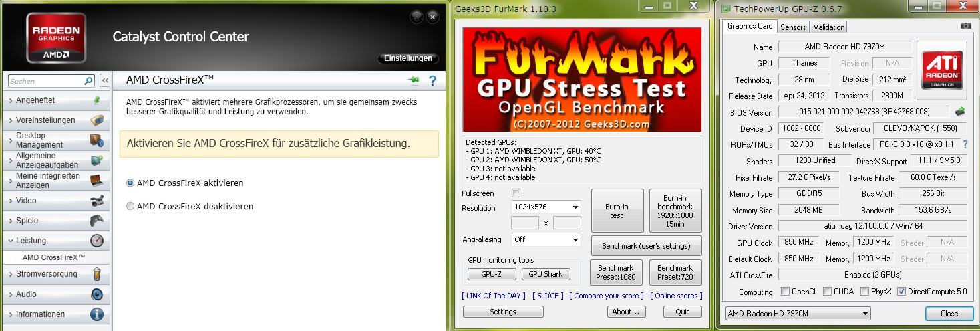Click the Spiele gamepad icon
The height and width of the screenshot is (331, 980).
click(x=97, y=221)
